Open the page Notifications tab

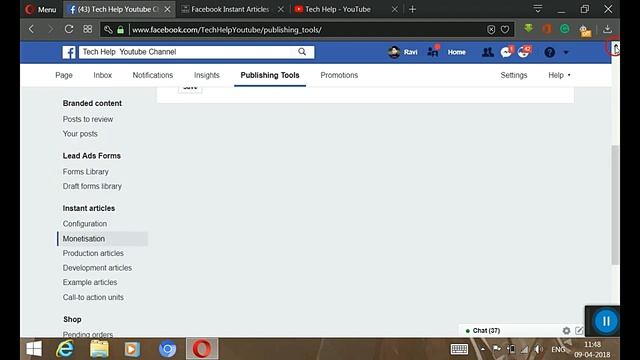[153, 75]
